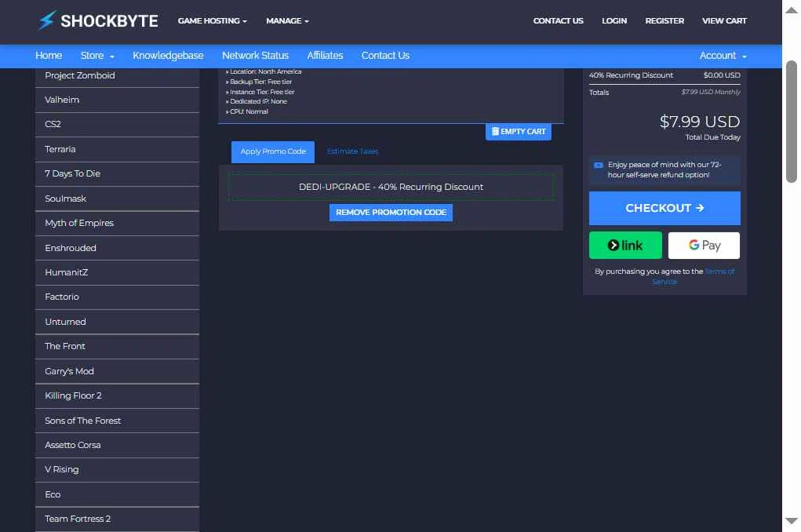Open the V Rising category
The height and width of the screenshot is (532, 801).
[117, 470]
